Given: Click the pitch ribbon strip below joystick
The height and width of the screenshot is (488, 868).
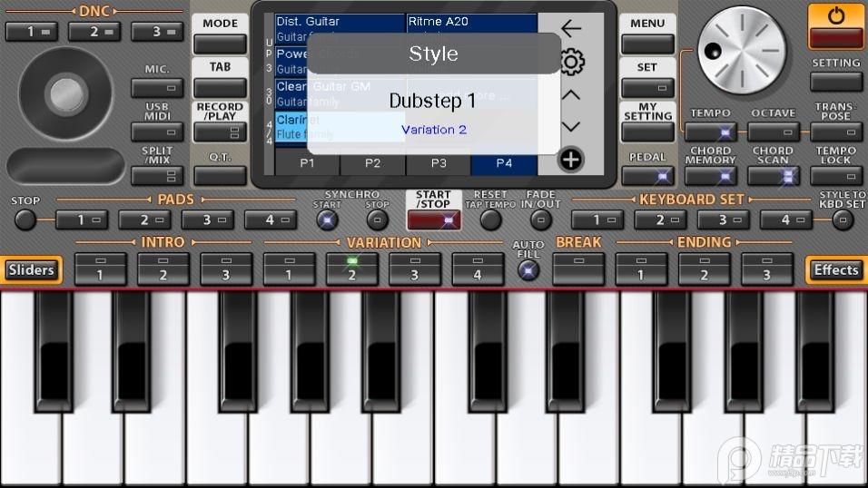Looking at the screenshot, I should pyautogui.click(x=65, y=166).
